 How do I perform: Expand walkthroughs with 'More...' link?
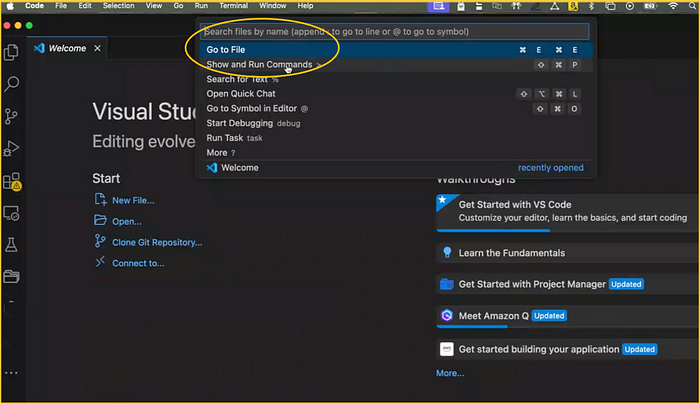tap(450, 373)
